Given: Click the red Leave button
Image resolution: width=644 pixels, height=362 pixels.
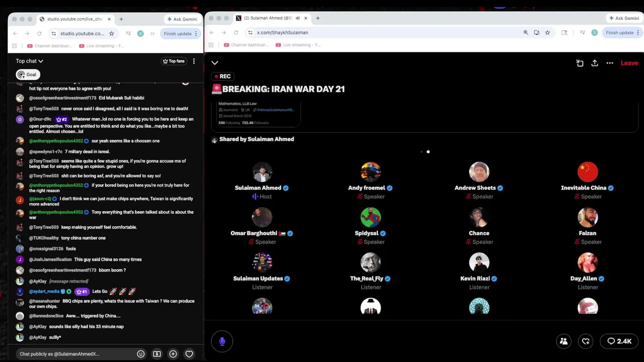Looking at the screenshot, I should (x=629, y=63).
